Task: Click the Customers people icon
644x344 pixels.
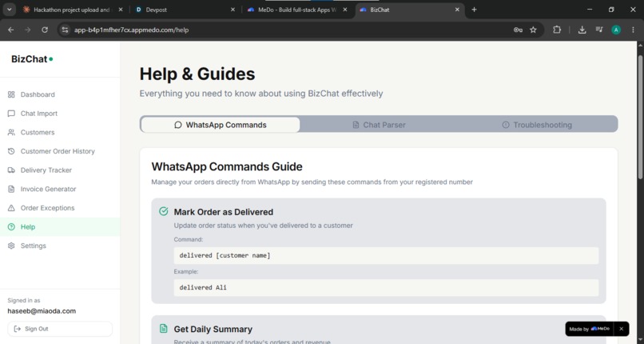Action: click(x=11, y=132)
